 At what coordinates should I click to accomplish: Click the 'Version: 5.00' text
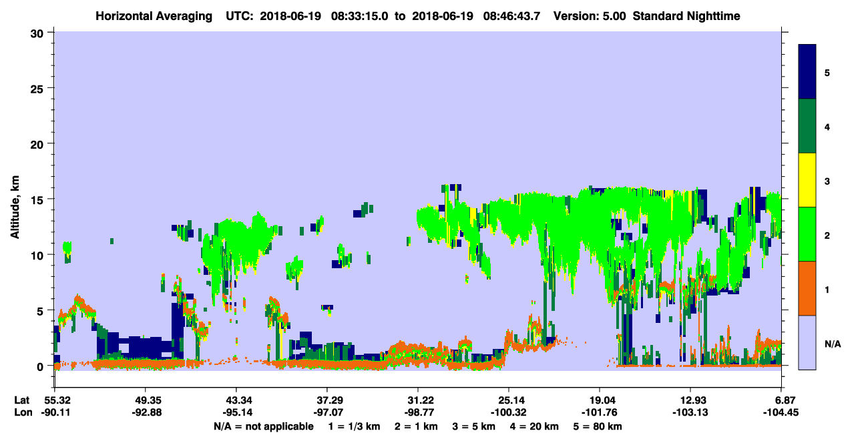click(590, 16)
